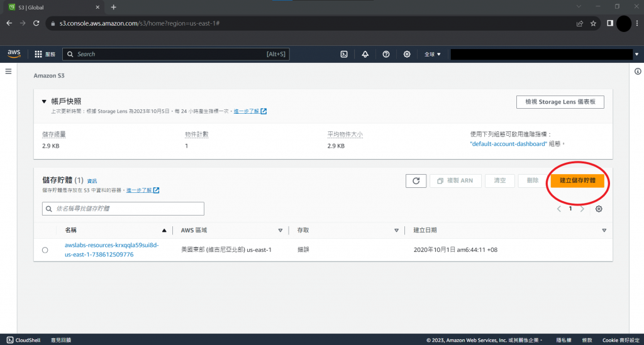Focus the find buckets by name field
The image size is (644, 345).
(123, 209)
